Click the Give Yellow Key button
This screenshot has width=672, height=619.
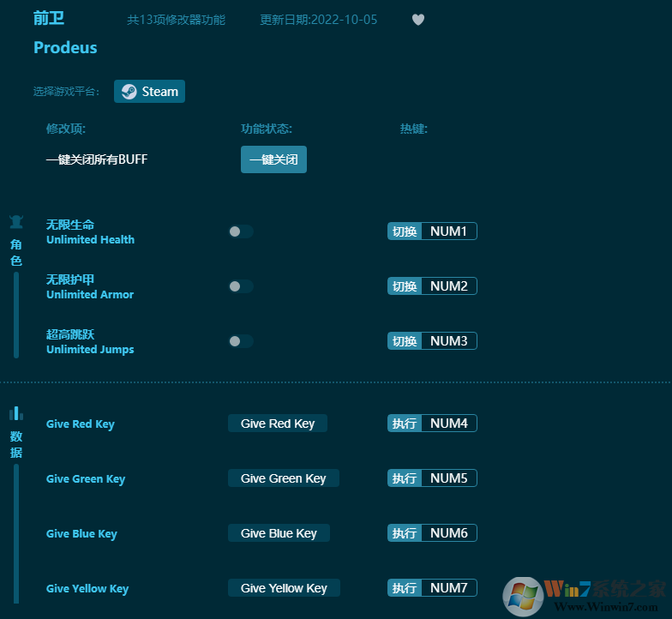click(x=285, y=588)
